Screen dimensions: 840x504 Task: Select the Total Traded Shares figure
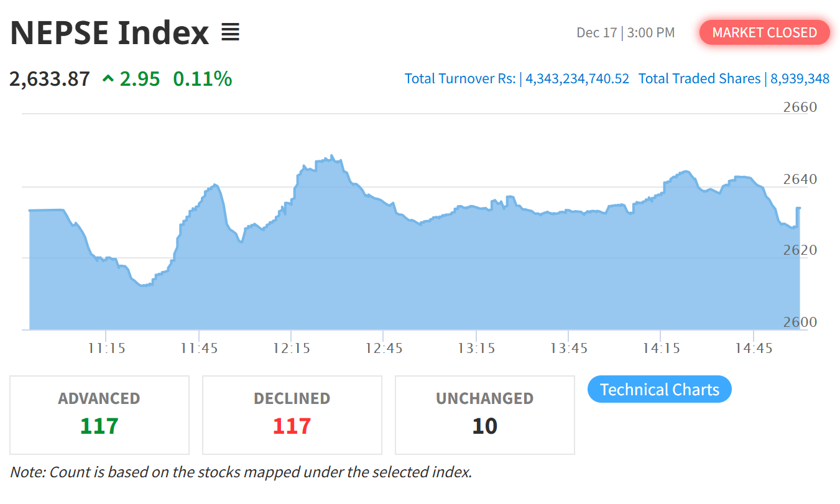(x=800, y=79)
